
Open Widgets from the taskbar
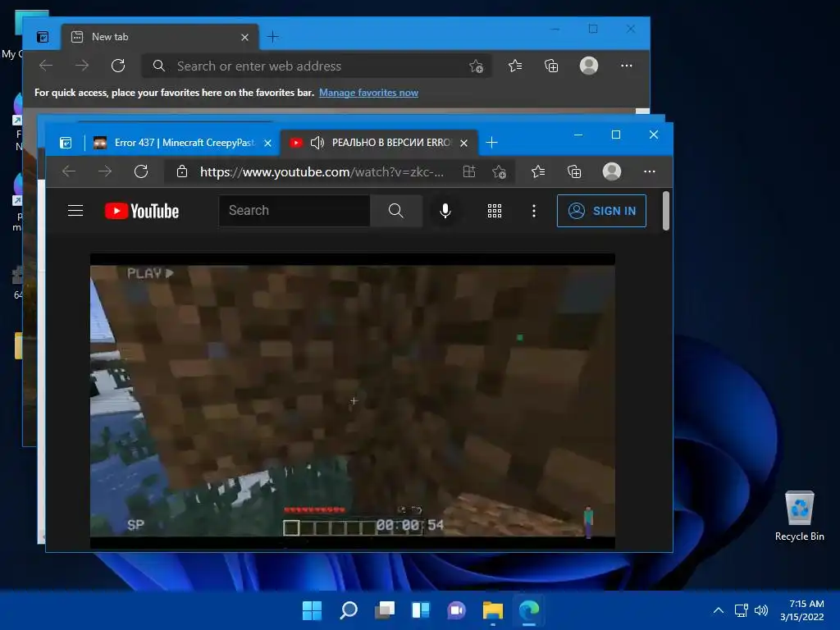click(420, 610)
